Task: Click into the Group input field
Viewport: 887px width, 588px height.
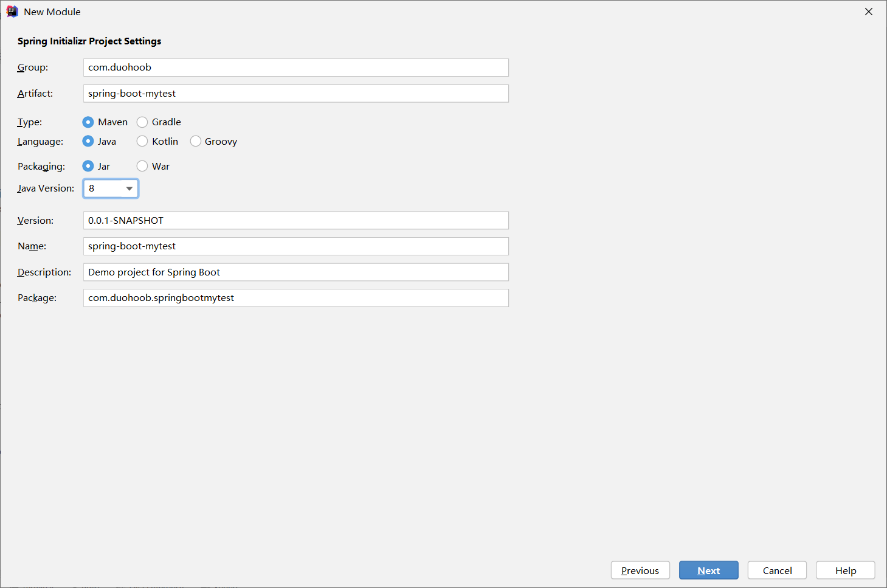Action: (x=295, y=67)
